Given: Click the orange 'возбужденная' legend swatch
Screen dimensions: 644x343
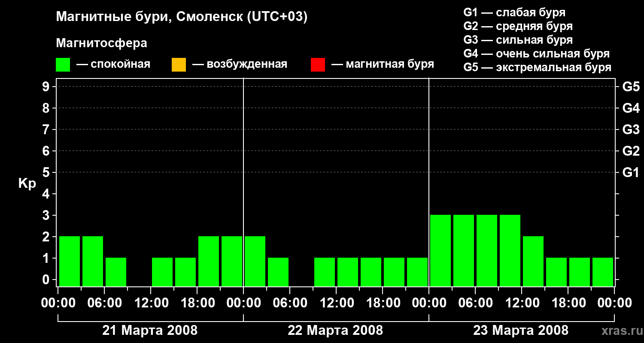Looking at the screenshot, I should (x=179, y=65).
